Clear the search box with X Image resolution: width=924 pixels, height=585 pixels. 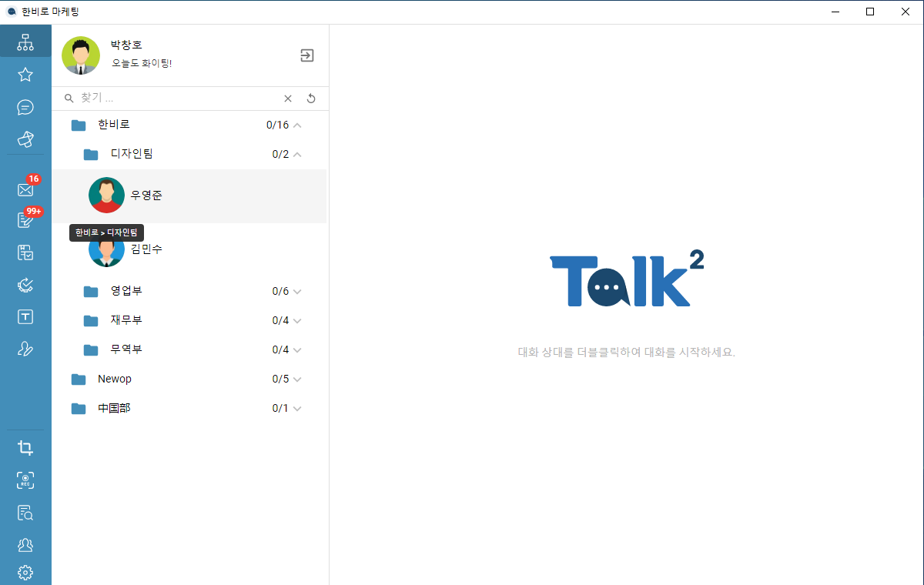tap(288, 99)
